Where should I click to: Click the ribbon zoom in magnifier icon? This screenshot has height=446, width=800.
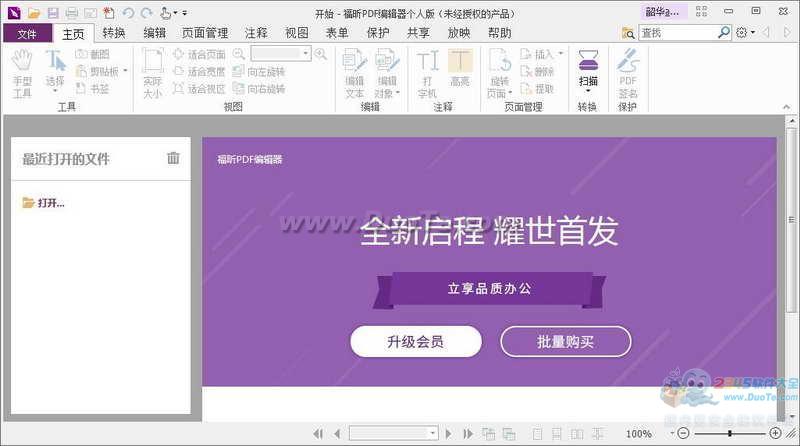(x=320, y=54)
